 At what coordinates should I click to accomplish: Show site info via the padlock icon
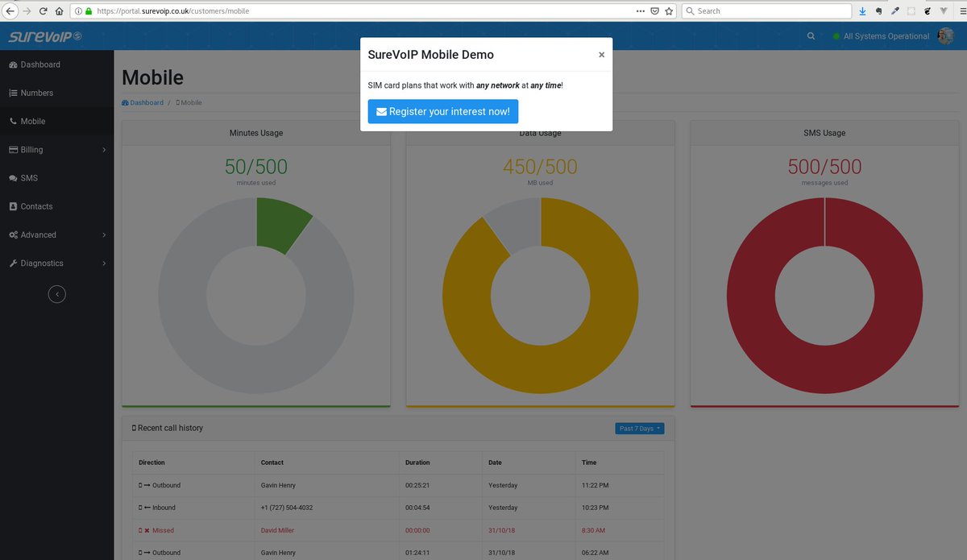[x=89, y=11]
